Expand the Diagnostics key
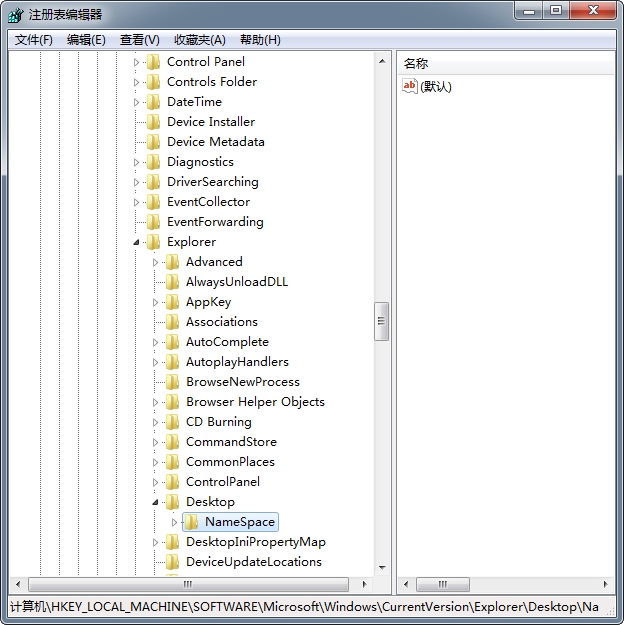 (x=136, y=162)
